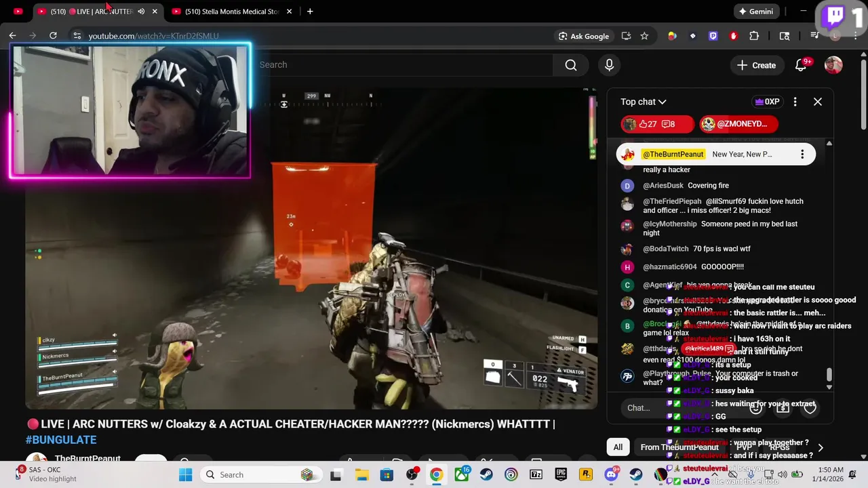Click Ask Google in the address bar

point(583,36)
